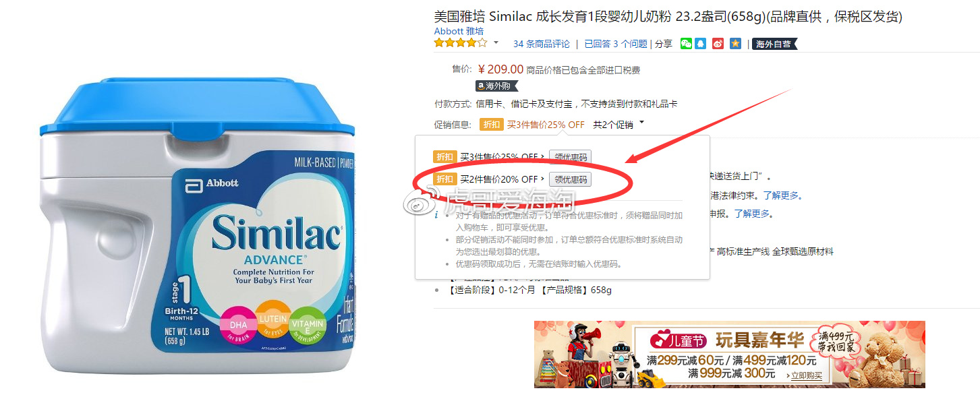Image resolution: width=980 pixels, height=401 pixels.
Task: Claim coupon code for 20% OFF
Action: pos(571,179)
